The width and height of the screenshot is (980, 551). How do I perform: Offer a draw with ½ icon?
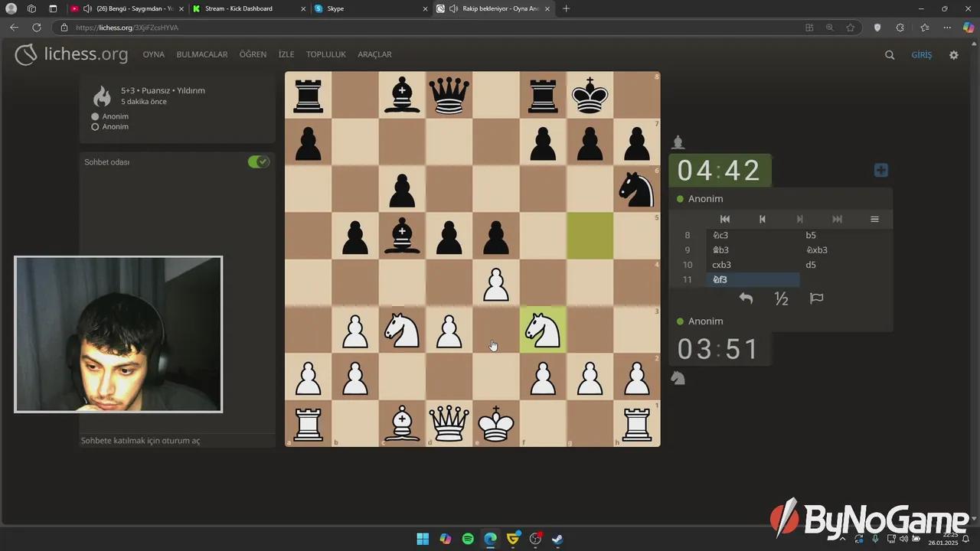click(781, 298)
